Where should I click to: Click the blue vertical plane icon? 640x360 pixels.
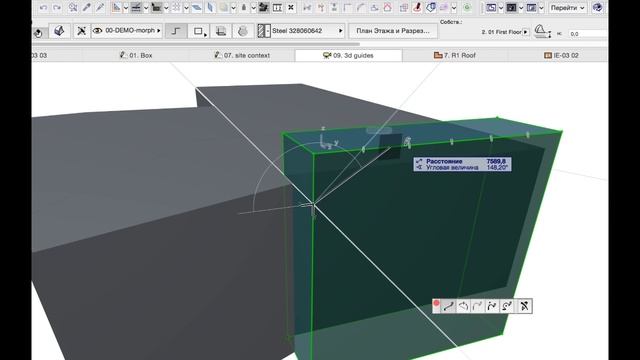click(211, 7)
